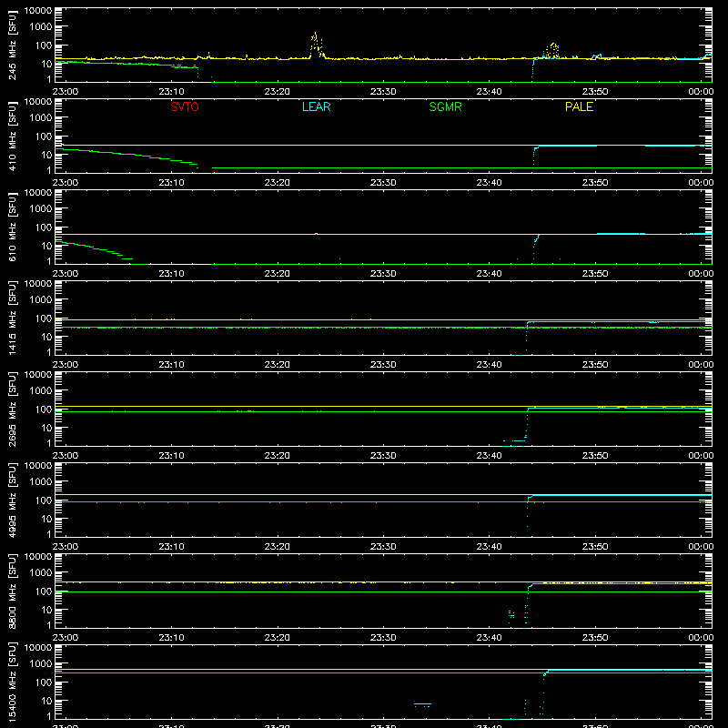
Task: Click the 00:00 label under the 1415 MHz plot
Action: 701,365
